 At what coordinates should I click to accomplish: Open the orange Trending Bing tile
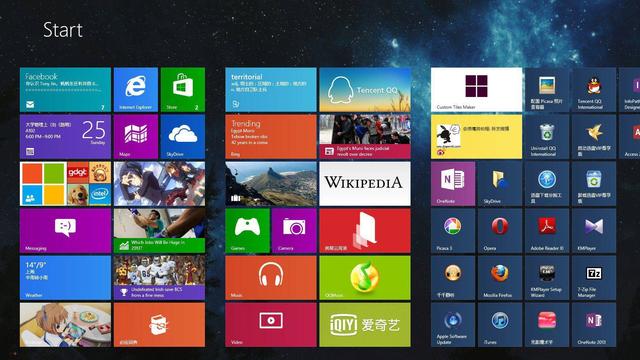coord(271,137)
